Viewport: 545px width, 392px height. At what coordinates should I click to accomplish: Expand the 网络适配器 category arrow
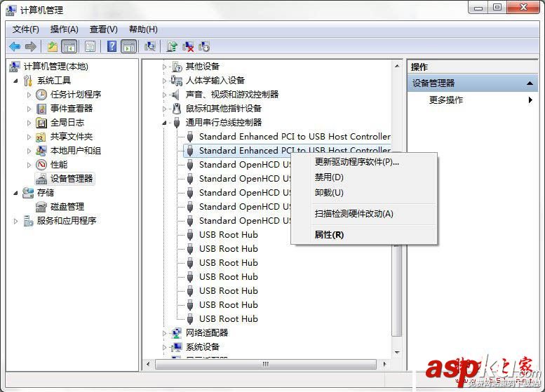[x=164, y=333]
